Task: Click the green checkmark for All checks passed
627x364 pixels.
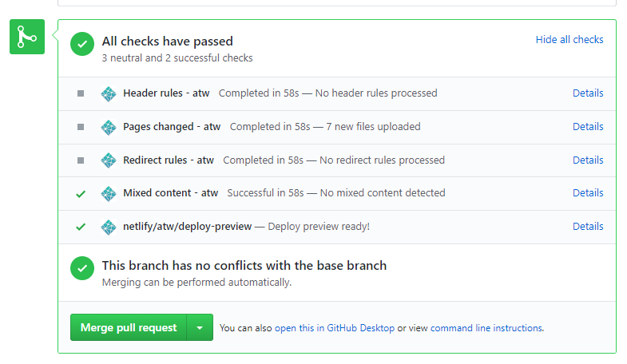Action: tap(82, 45)
